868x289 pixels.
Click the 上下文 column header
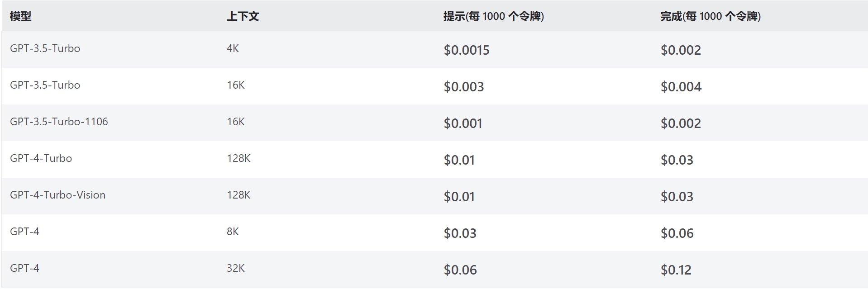[x=243, y=17]
